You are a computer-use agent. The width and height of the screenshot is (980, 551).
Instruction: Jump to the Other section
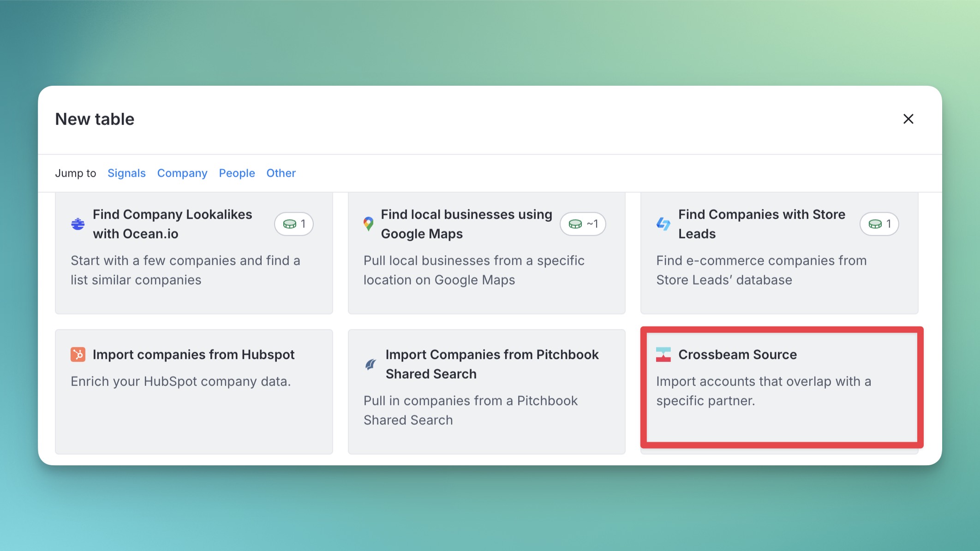pyautogui.click(x=281, y=173)
